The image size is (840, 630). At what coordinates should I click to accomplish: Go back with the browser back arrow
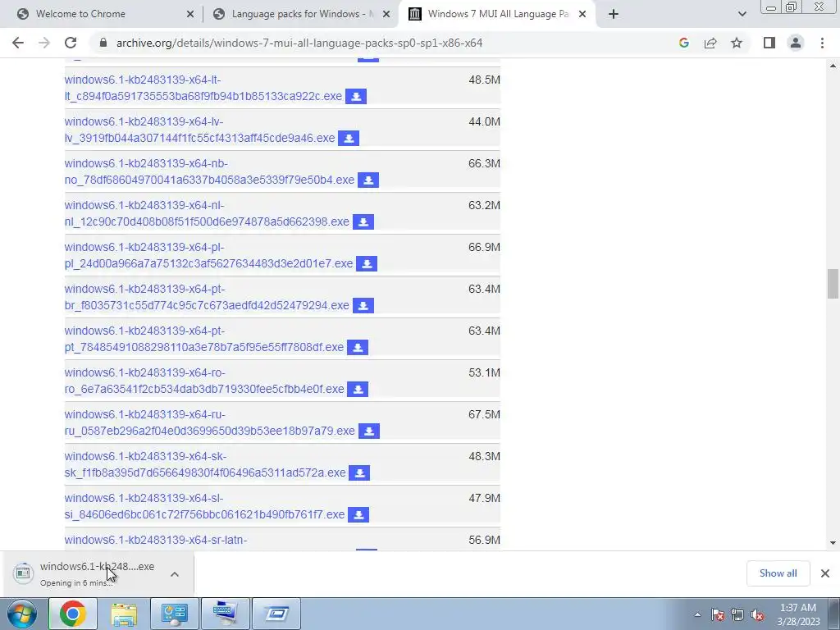pos(18,43)
